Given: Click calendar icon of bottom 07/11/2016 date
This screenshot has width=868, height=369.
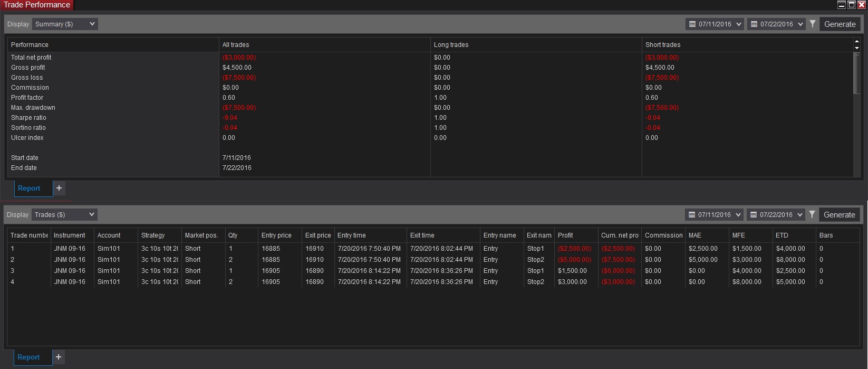Looking at the screenshot, I should click(692, 215).
